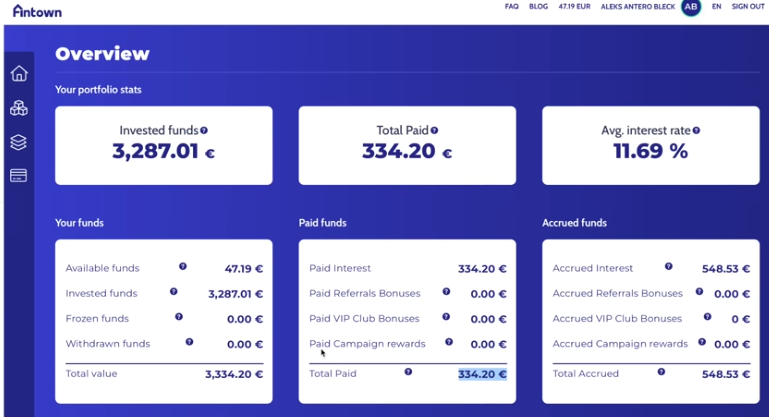Viewport: 769px width, 417px height.
Task: Click the 548.53 € Total Accrued amount
Action: click(726, 374)
